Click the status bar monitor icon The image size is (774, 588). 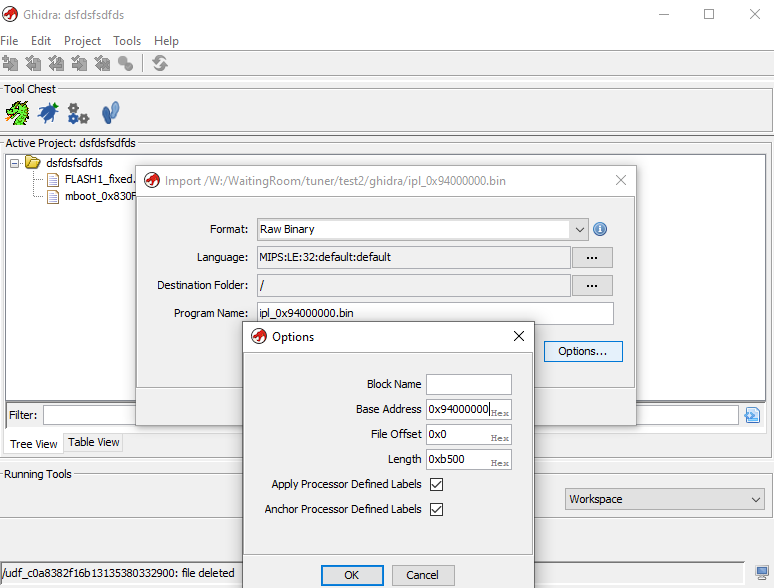click(x=762, y=573)
